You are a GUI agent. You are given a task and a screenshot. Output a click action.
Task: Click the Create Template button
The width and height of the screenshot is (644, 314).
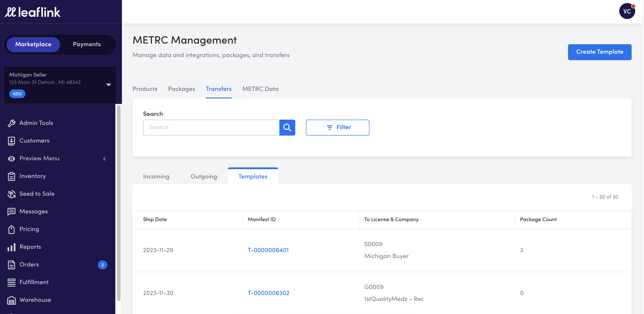tap(600, 52)
